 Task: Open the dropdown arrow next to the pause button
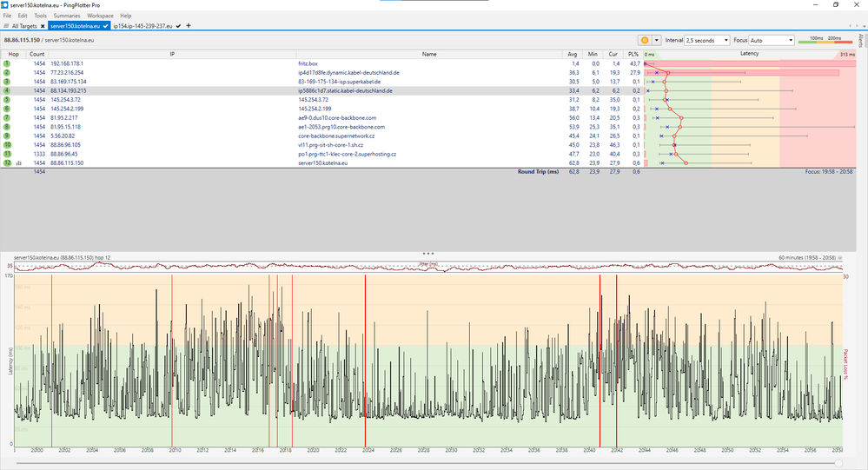(657, 40)
